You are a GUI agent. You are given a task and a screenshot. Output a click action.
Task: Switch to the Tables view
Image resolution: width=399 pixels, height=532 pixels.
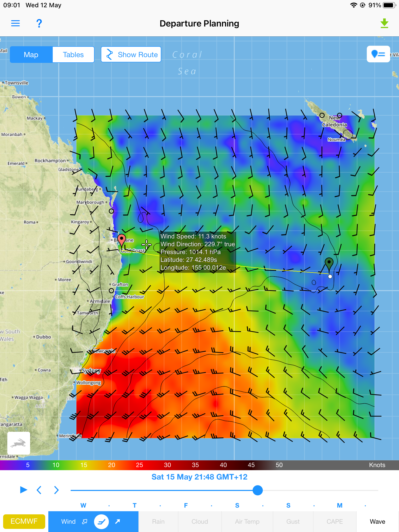73,55
